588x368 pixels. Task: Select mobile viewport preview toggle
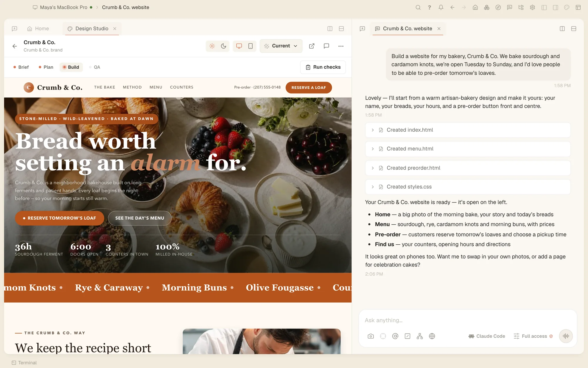[x=250, y=46]
